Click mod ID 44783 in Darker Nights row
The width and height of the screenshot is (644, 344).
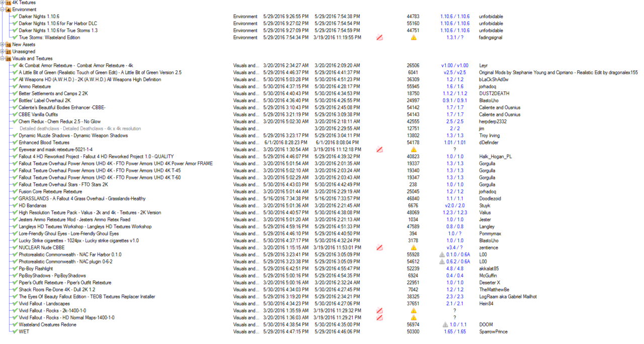point(413,17)
